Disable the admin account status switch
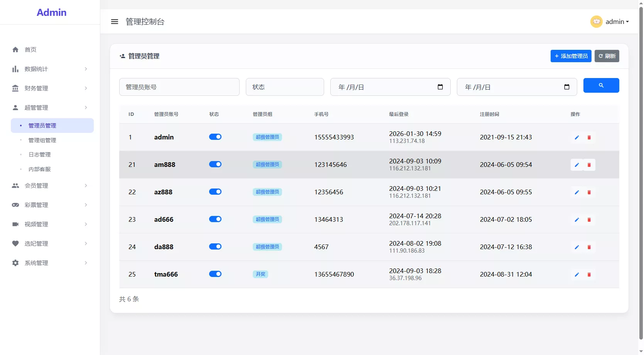This screenshot has width=644, height=355. click(x=215, y=137)
